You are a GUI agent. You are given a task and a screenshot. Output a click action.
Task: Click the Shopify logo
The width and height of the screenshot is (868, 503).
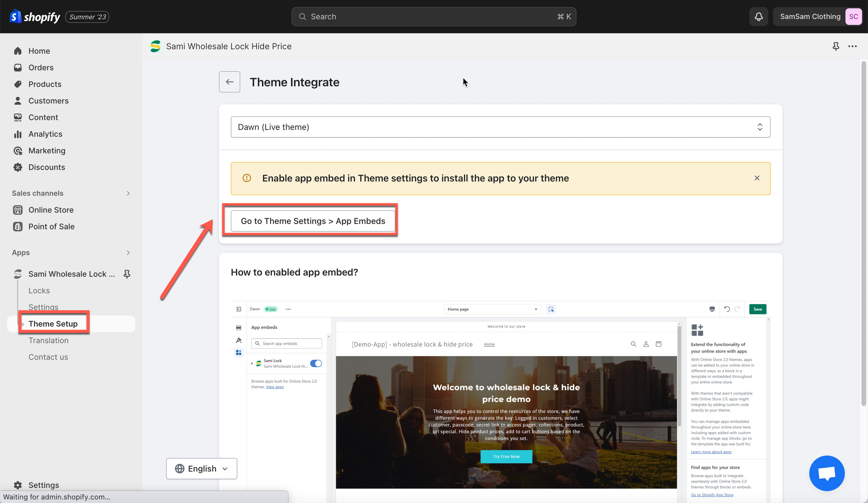pyautogui.click(x=34, y=17)
